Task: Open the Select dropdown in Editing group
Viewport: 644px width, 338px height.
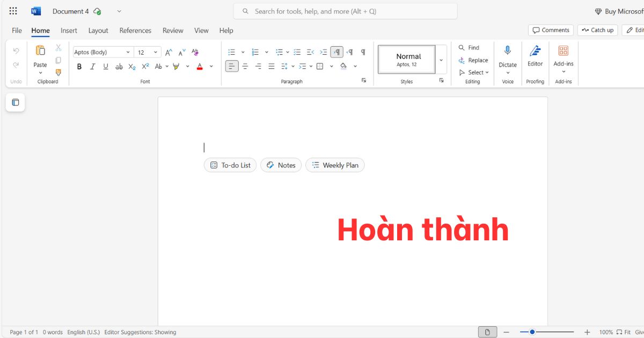Action: coord(474,72)
